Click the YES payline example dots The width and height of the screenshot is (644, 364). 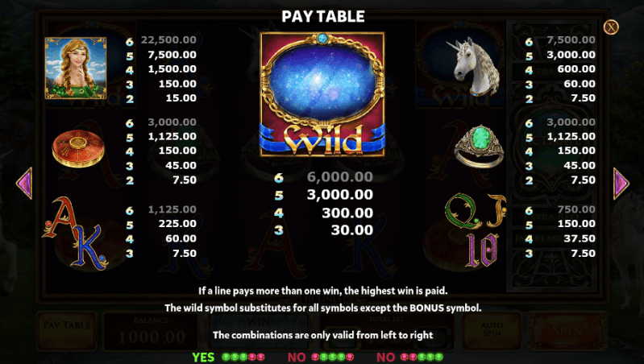[228, 358]
